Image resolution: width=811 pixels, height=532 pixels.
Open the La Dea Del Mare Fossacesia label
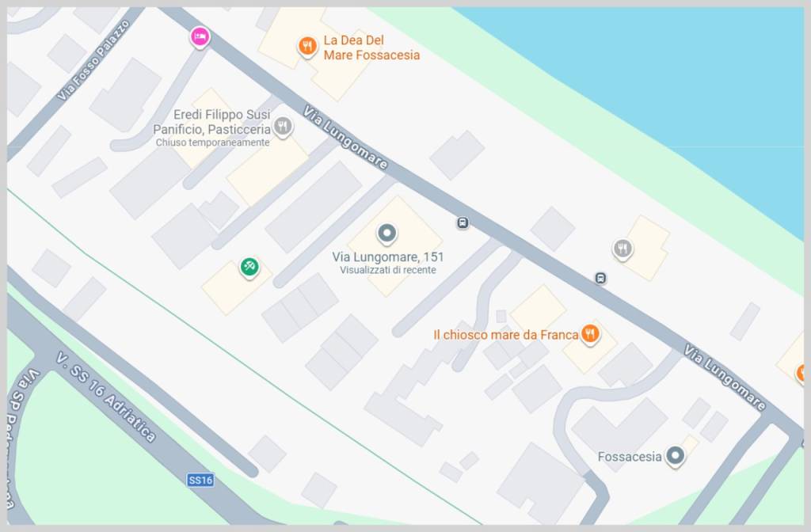click(371, 47)
